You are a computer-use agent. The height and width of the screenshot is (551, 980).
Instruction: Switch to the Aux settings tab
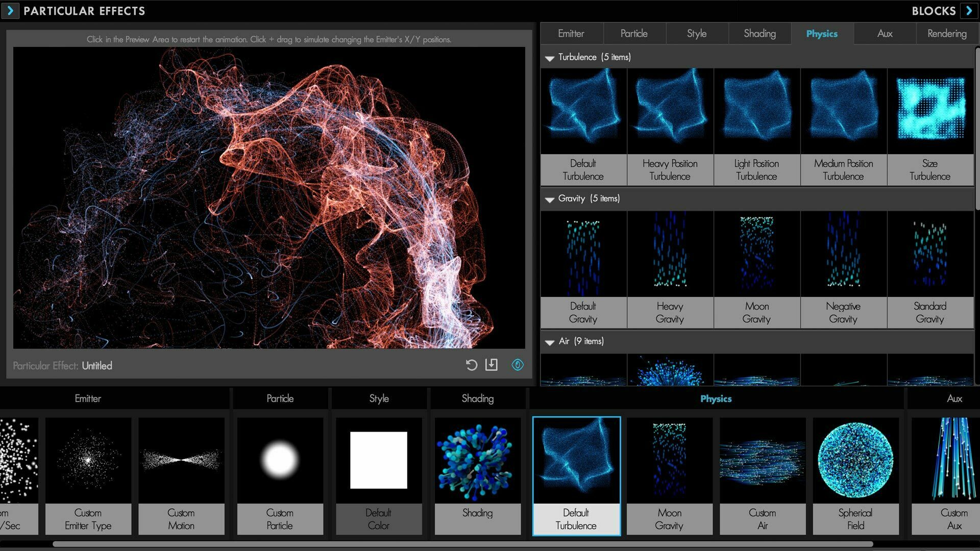885,34
